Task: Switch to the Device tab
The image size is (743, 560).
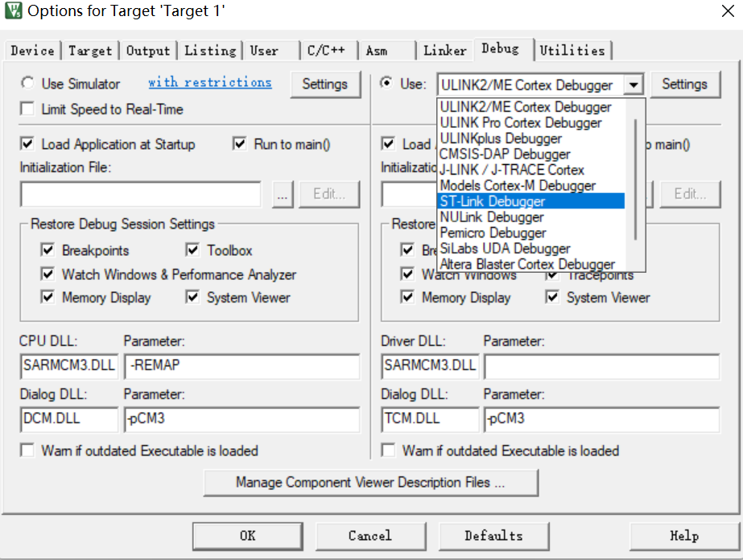Action: [33, 50]
